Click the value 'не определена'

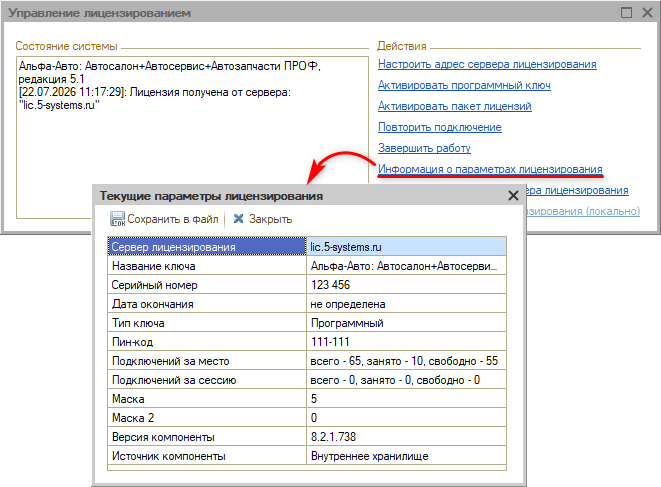[406, 304]
